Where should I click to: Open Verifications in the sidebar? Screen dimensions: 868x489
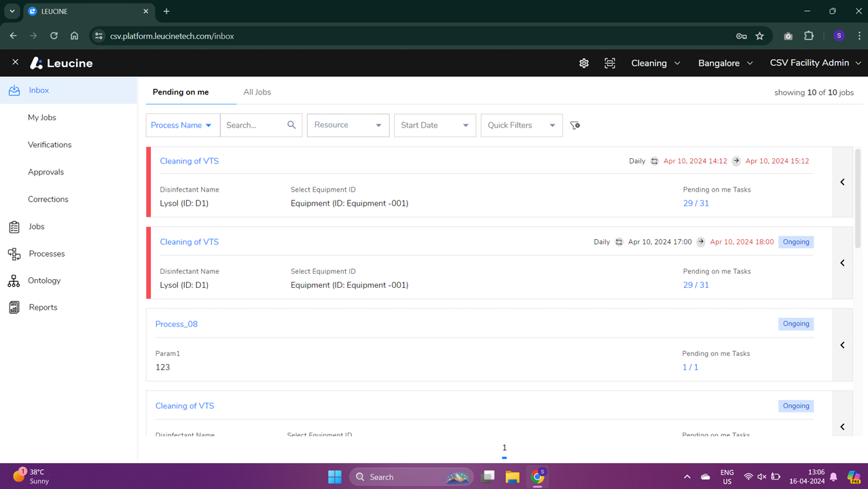50,145
